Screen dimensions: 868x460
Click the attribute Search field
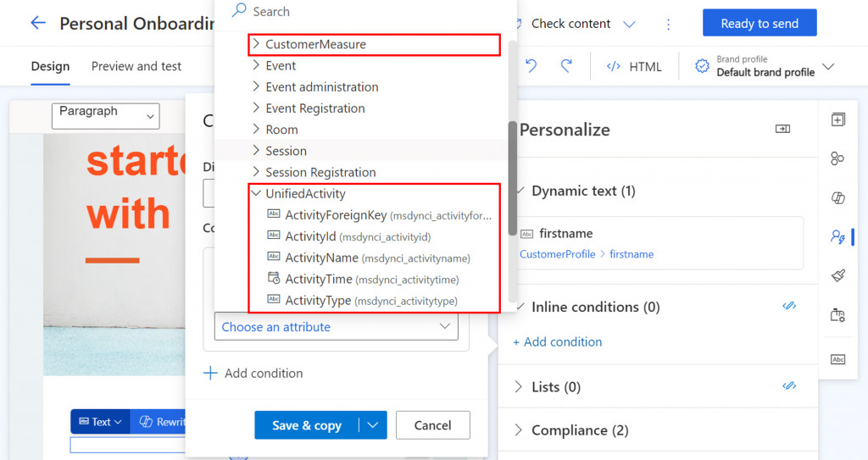click(364, 12)
